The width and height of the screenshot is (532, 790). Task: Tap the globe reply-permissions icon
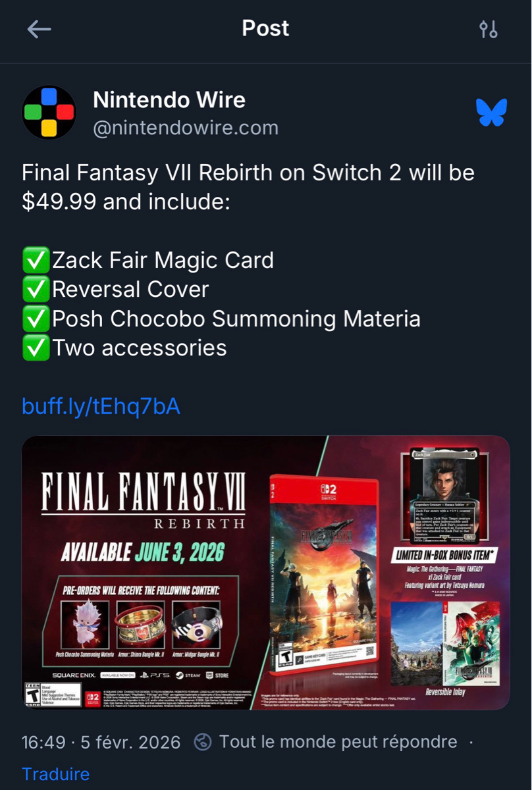click(x=203, y=743)
